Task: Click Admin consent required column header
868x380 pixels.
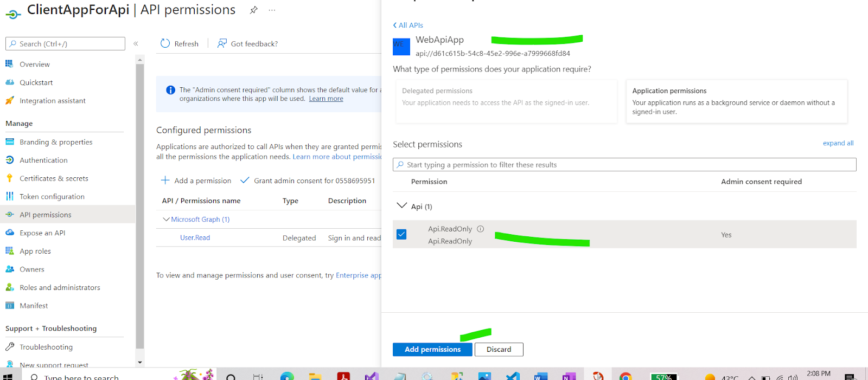Action: point(761,182)
